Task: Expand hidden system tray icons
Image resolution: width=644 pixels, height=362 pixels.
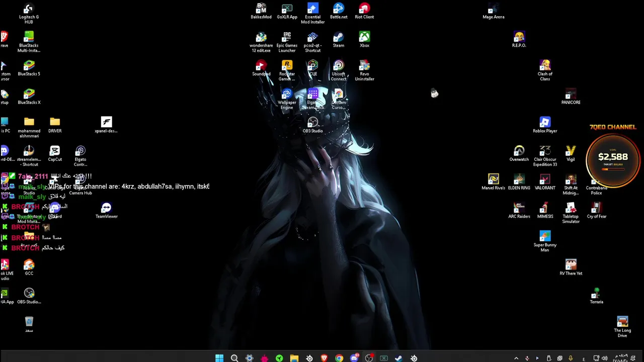Action: pos(516,358)
